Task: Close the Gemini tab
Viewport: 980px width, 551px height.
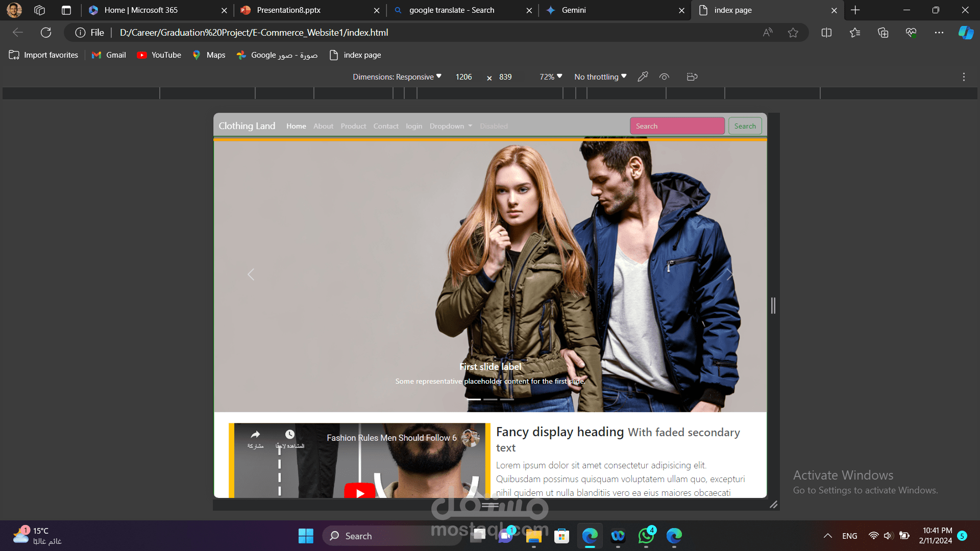Action: point(681,10)
